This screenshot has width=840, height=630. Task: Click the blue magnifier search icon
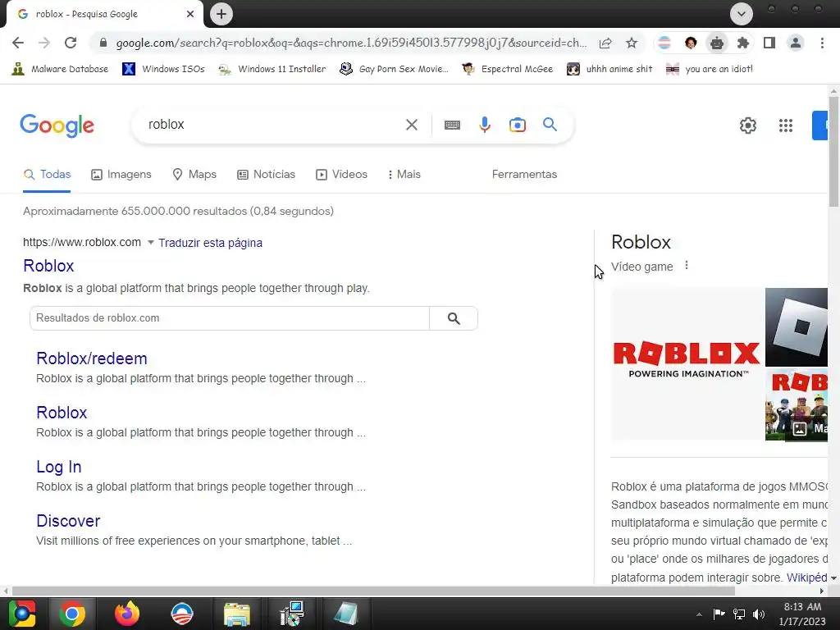[x=550, y=125]
